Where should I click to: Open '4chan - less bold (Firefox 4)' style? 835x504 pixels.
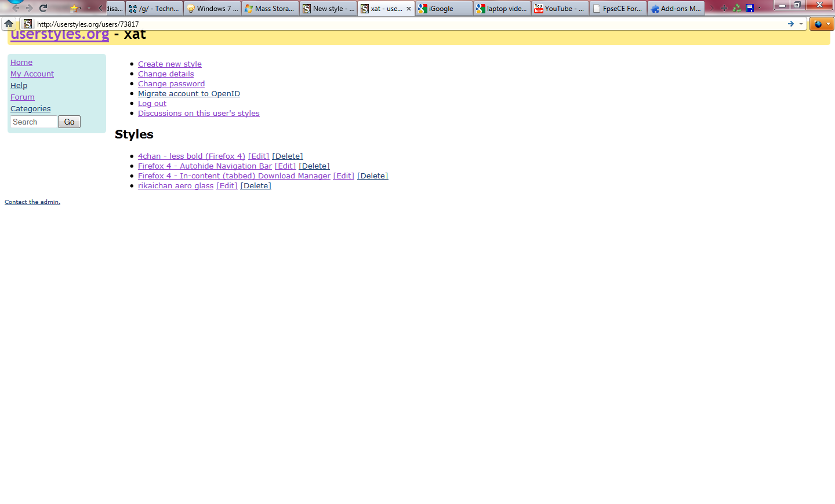point(191,156)
